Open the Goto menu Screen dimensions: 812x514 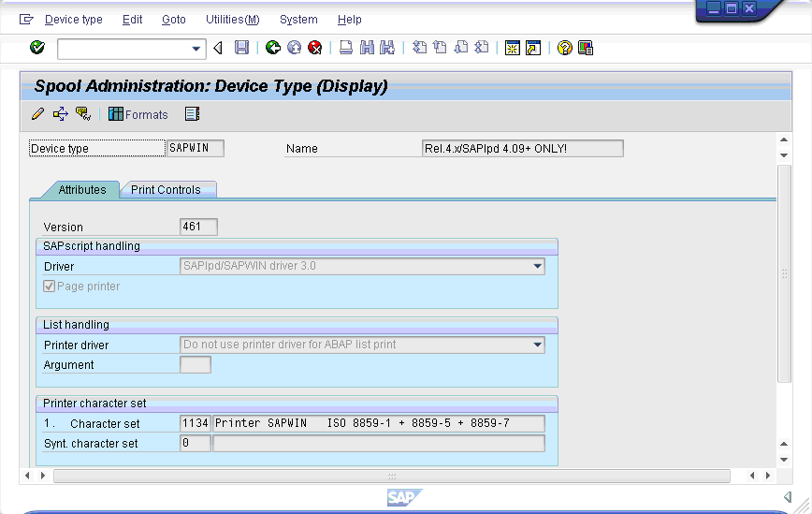click(173, 20)
